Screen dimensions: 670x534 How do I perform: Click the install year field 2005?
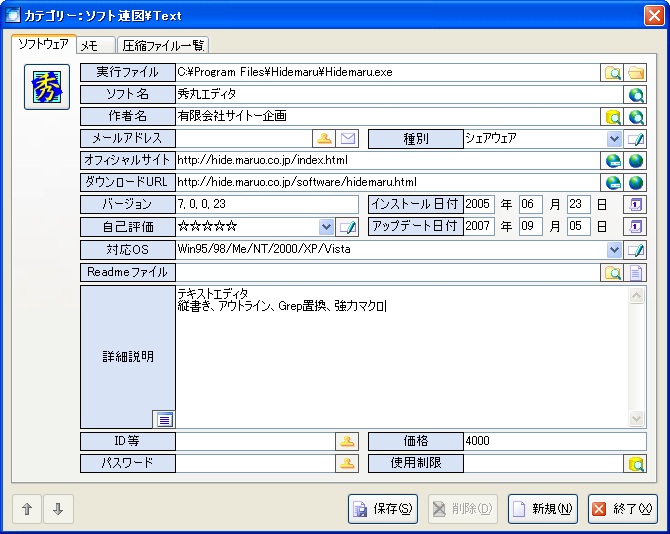click(x=479, y=205)
